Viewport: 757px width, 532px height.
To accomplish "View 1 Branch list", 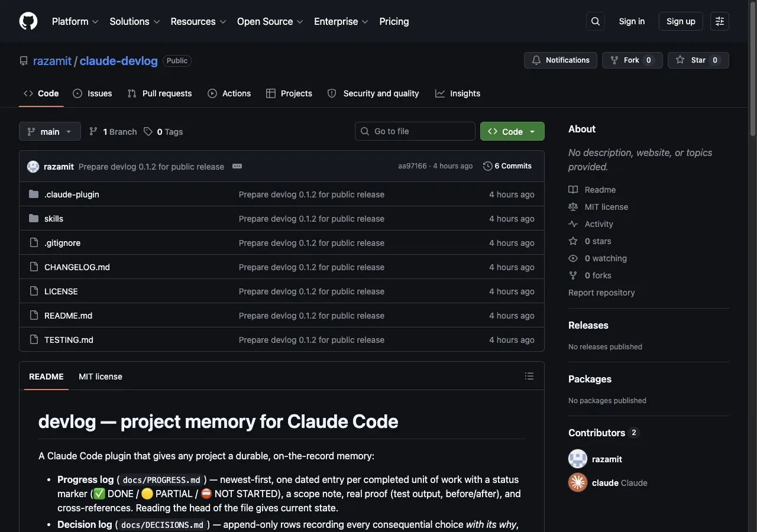I will click(113, 131).
